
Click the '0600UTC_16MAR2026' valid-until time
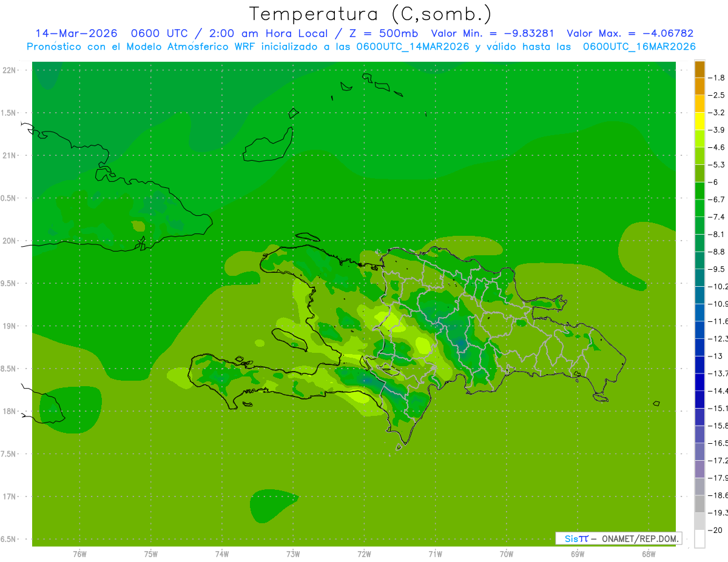[x=639, y=46]
